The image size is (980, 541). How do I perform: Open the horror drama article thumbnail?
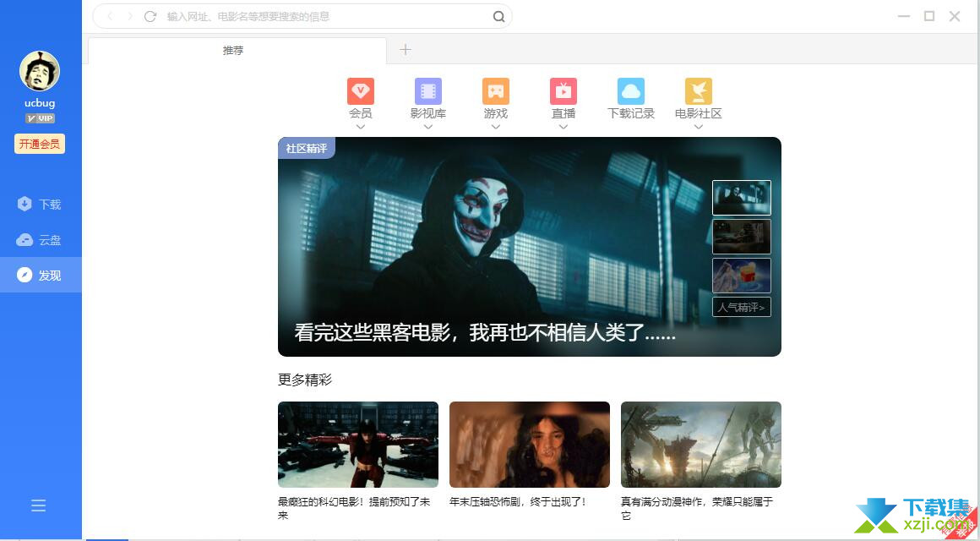click(530, 445)
